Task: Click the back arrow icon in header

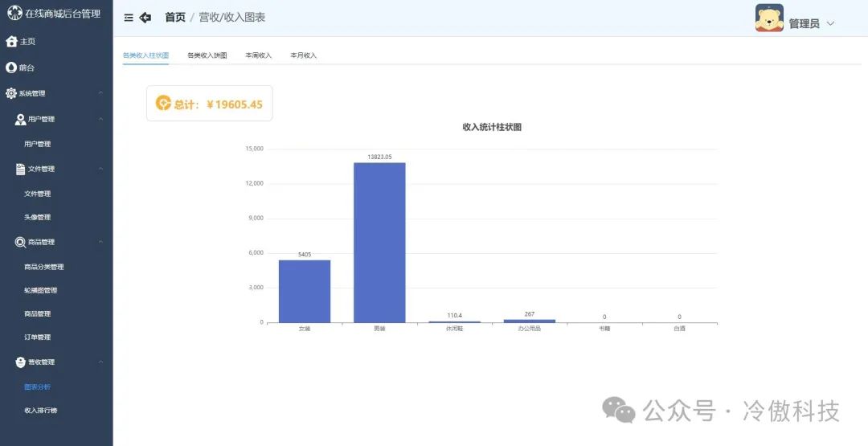Action: point(145,18)
